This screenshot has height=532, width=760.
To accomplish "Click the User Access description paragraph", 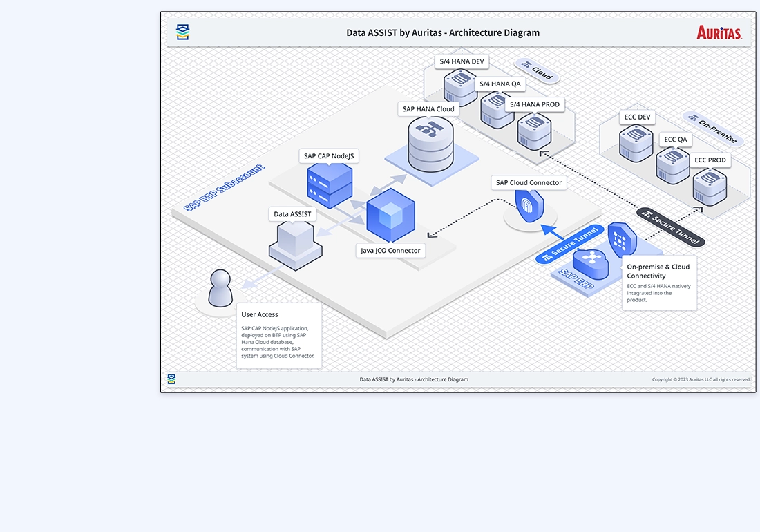I will click(278, 342).
